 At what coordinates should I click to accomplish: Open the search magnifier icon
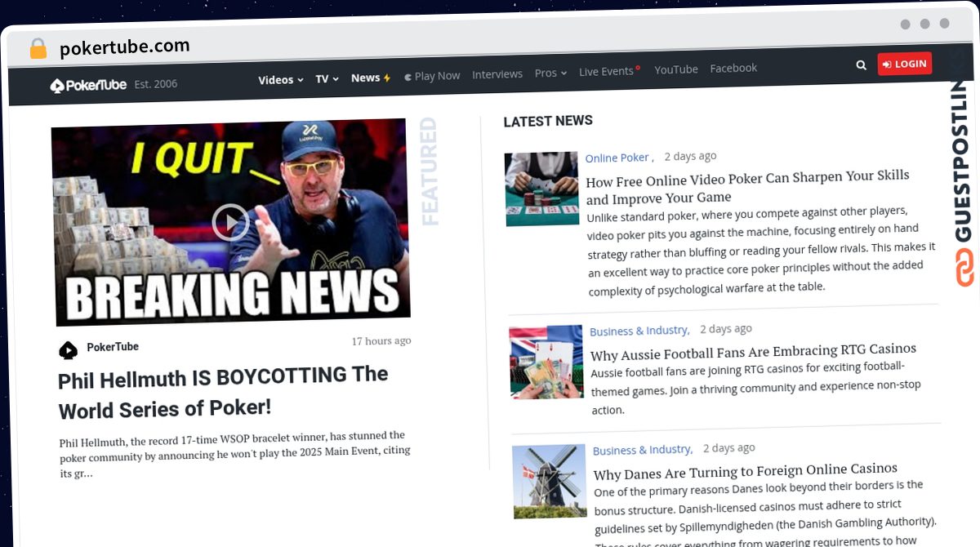pos(861,64)
